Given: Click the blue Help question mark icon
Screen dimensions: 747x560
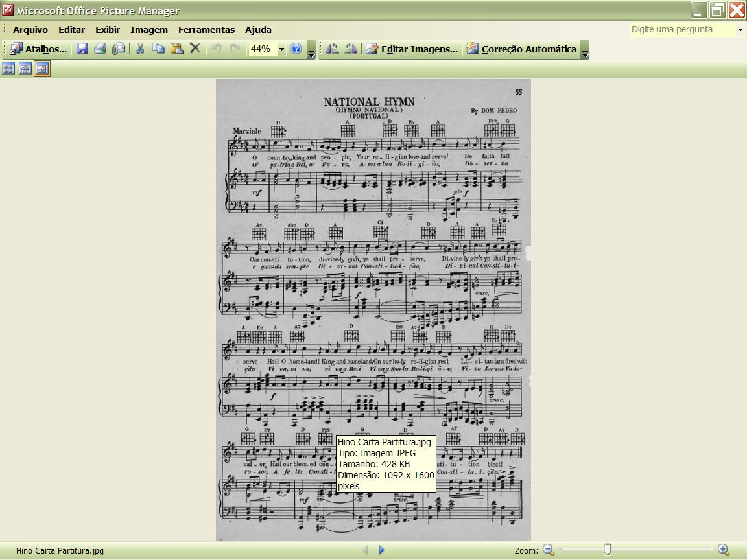Looking at the screenshot, I should (296, 49).
